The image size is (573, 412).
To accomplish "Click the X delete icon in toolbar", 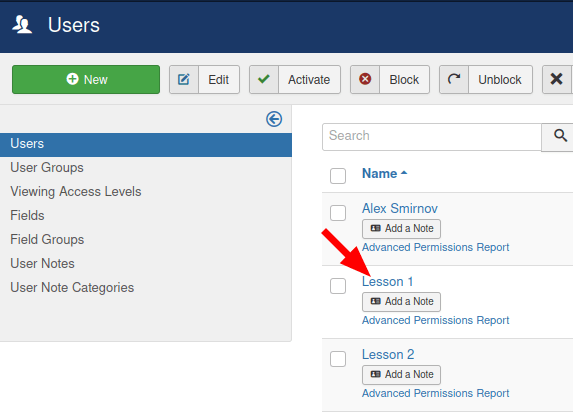I will coord(557,79).
